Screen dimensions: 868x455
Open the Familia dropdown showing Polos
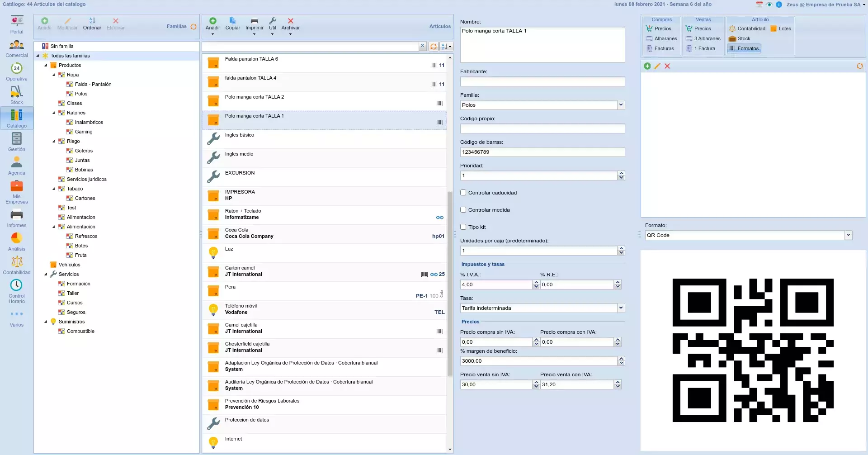coord(621,105)
